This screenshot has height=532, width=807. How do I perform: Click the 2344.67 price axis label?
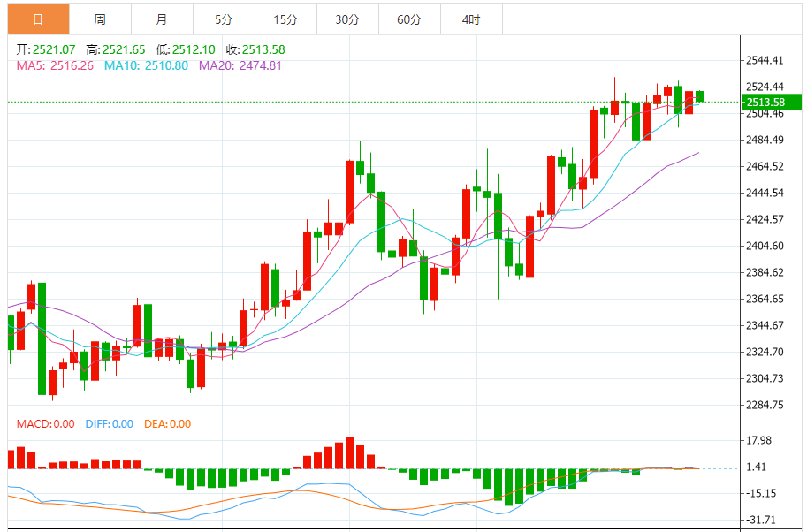coord(765,326)
